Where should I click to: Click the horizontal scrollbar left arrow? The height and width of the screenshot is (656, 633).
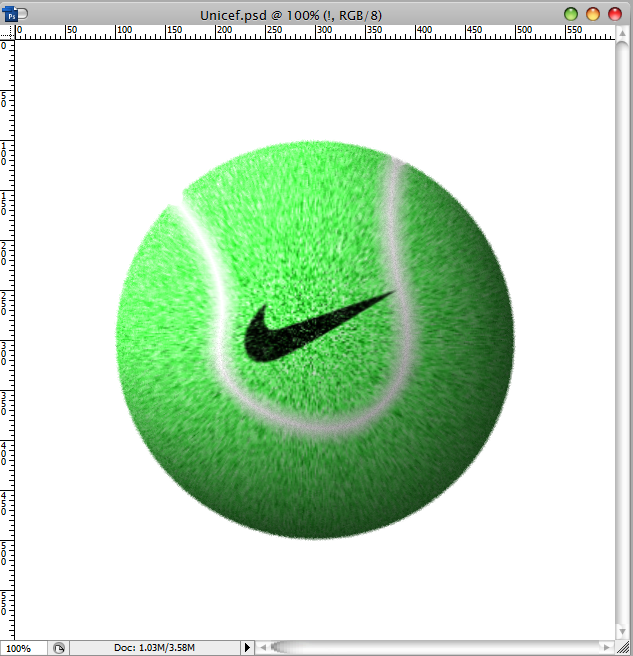263,648
